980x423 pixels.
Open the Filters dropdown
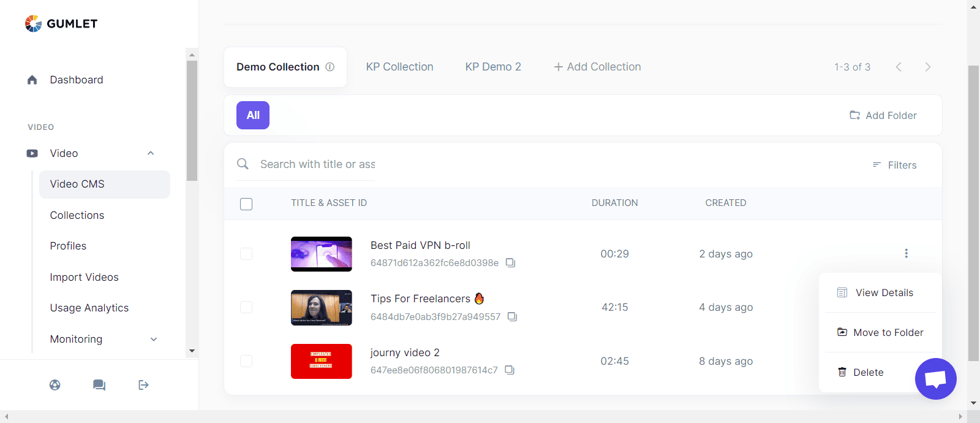coord(894,165)
